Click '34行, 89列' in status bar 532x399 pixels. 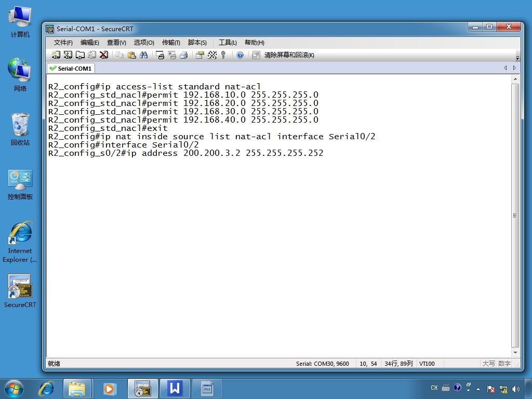coord(398,364)
